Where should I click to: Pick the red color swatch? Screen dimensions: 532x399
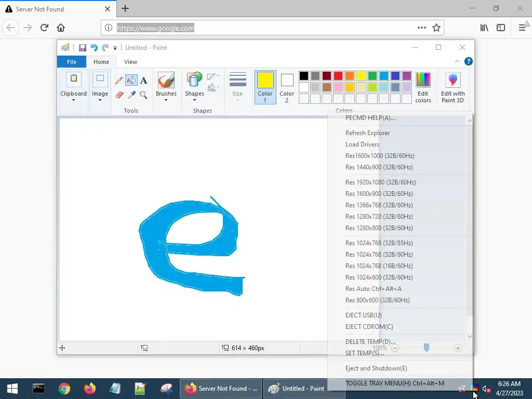[x=338, y=76]
